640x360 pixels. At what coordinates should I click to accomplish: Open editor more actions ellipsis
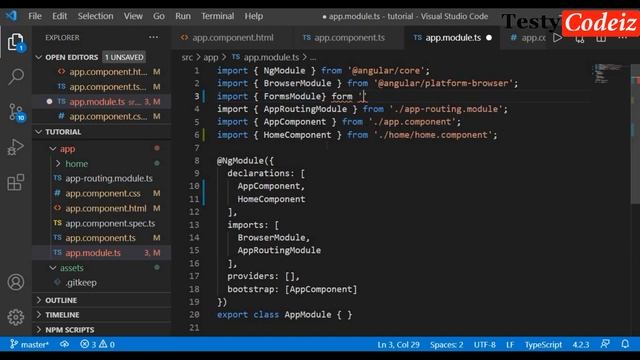(622, 38)
